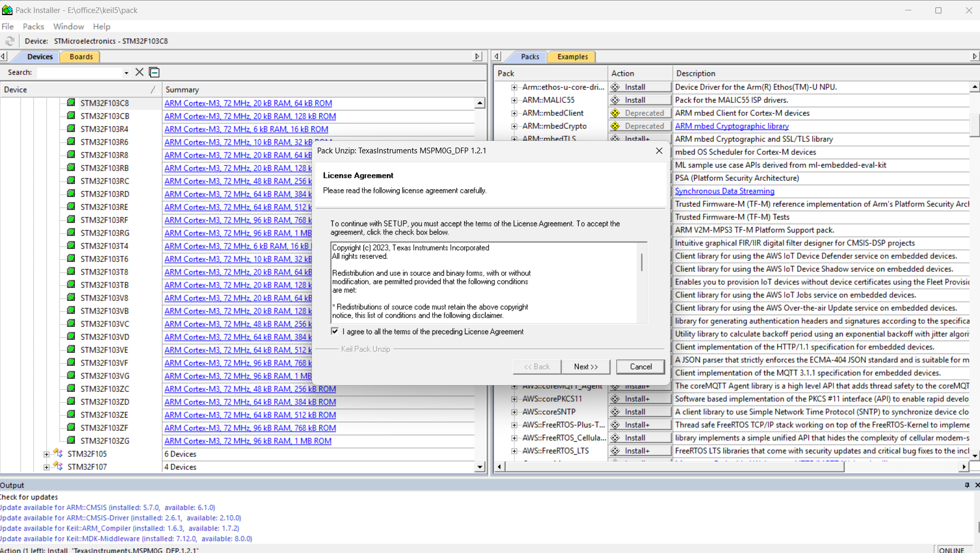Toggle the license agreement checkbox
Viewport: 980px width, 553px height.
click(335, 331)
